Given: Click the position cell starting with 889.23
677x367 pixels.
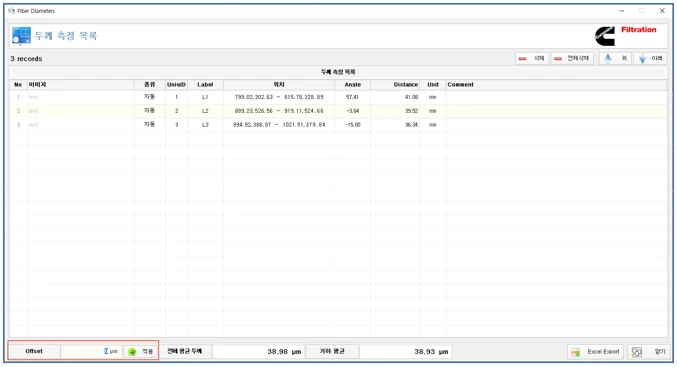Looking at the screenshot, I should (x=279, y=111).
